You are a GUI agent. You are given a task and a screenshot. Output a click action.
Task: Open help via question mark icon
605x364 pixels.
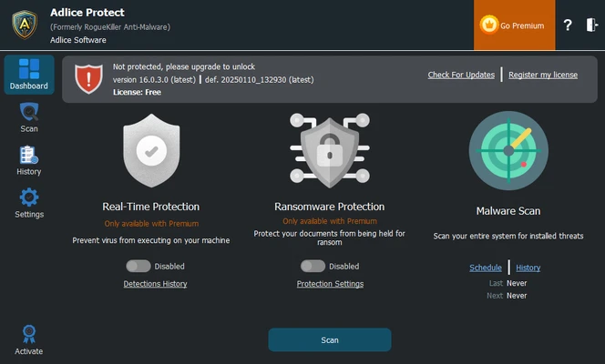click(568, 25)
